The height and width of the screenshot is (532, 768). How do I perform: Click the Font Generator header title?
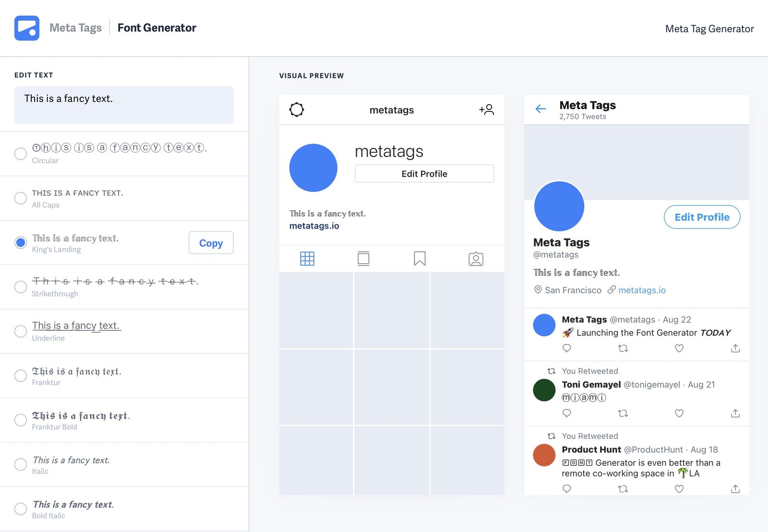coord(157,28)
